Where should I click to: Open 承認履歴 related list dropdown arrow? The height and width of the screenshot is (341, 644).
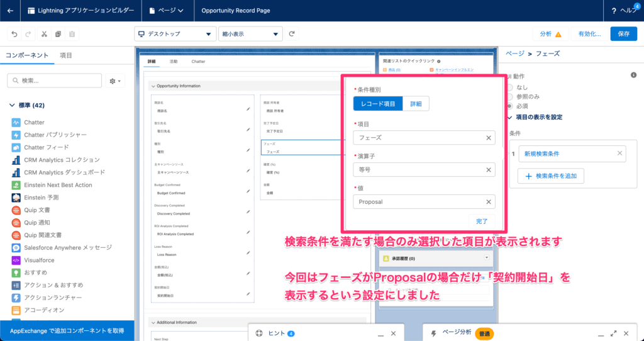(487, 257)
